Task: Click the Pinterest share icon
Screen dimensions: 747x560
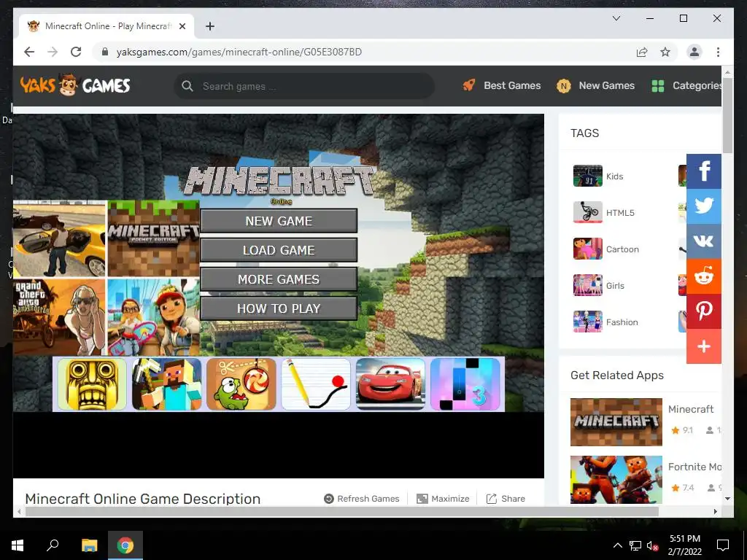Action: click(704, 311)
